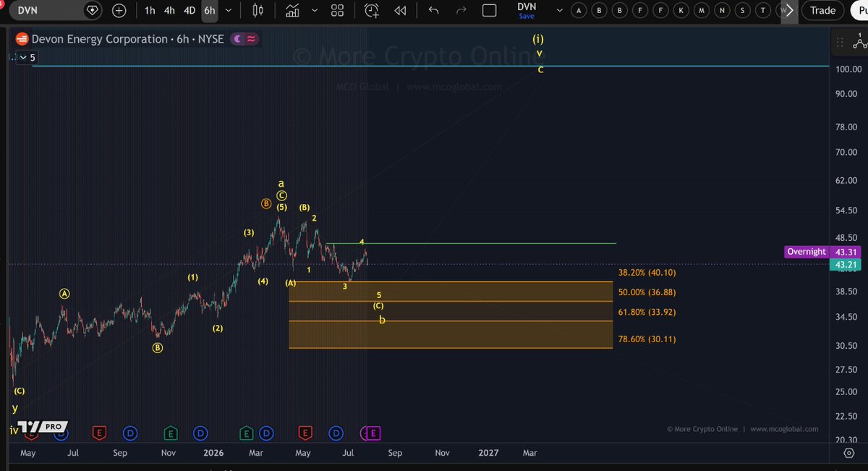Click the DVN Save layout name
Viewport: 868px width, 471px height.
(x=527, y=10)
